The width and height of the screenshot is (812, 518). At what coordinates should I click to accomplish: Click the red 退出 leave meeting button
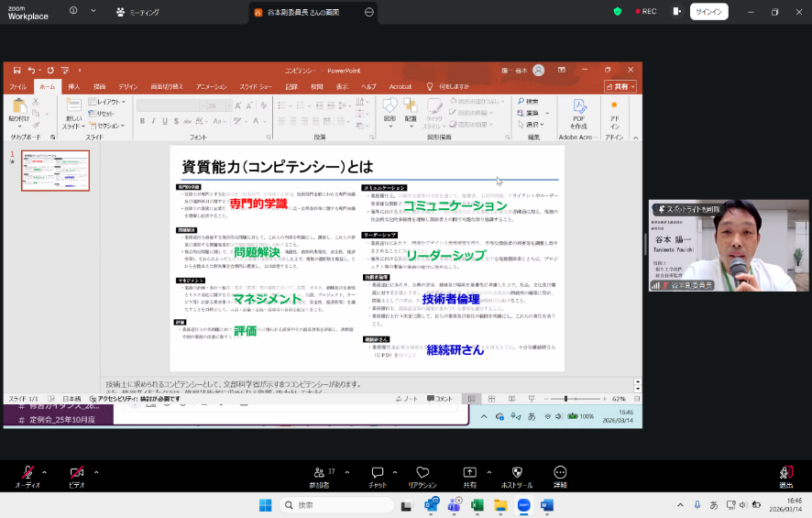point(785,472)
